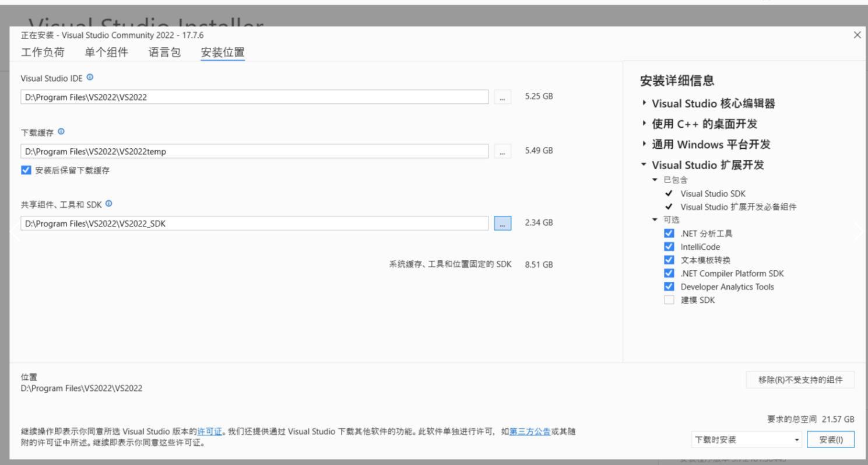Uncheck the .NET 分析工具 option
Screen dimensions: 868x465
(669, 233)
